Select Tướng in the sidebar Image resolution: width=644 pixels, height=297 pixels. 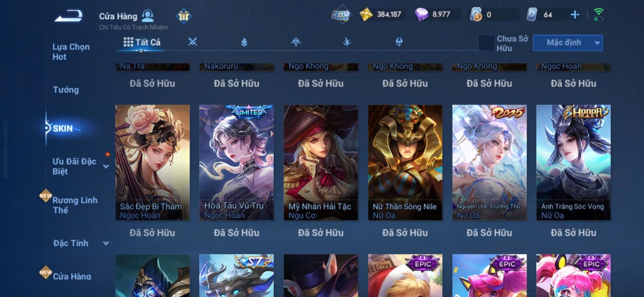[x=66, y=90]
